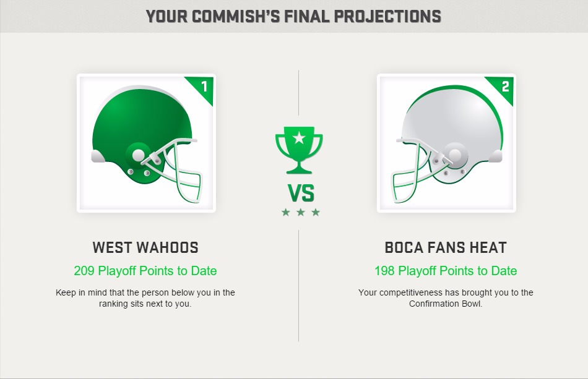This screenshot has height=379, width=588.
Task: Click the rank 2 corner badge
Action: 501,89
